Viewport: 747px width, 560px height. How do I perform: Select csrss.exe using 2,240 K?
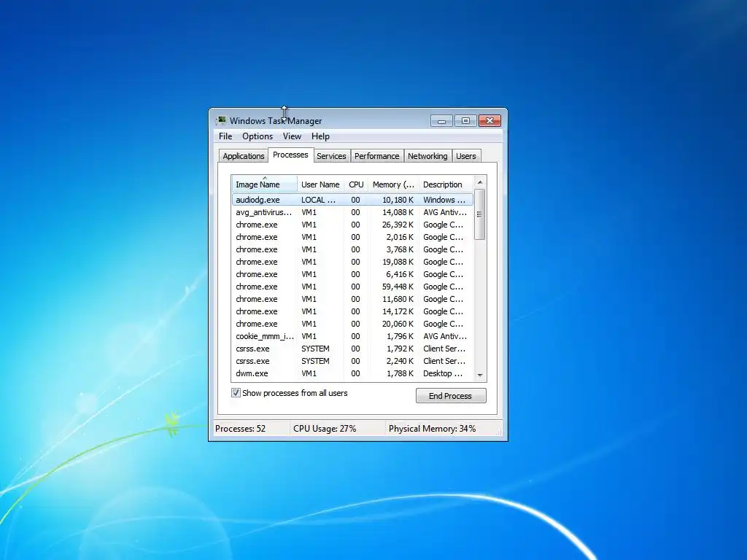tap(352, 361)
